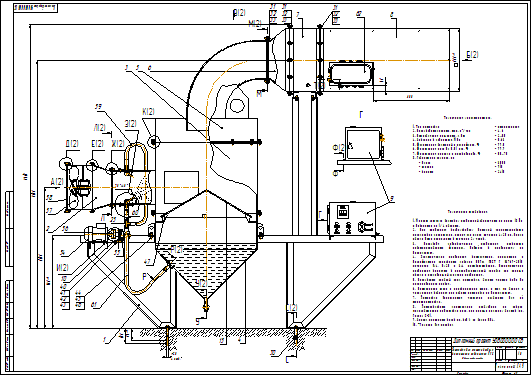531x375 pixels.
Task: Click position number 47 callout
Action: [x=148, y=262]
